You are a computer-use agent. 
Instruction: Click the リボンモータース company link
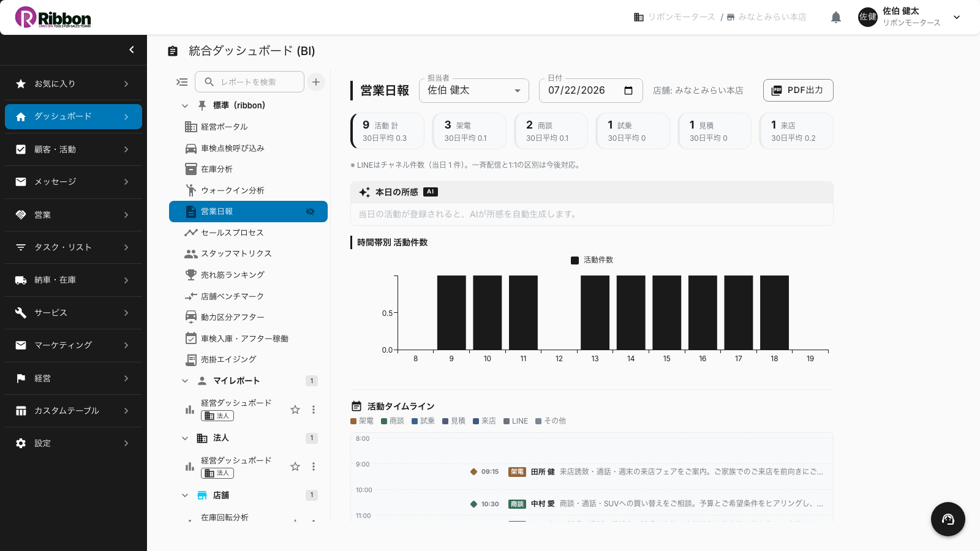point(674,17)
